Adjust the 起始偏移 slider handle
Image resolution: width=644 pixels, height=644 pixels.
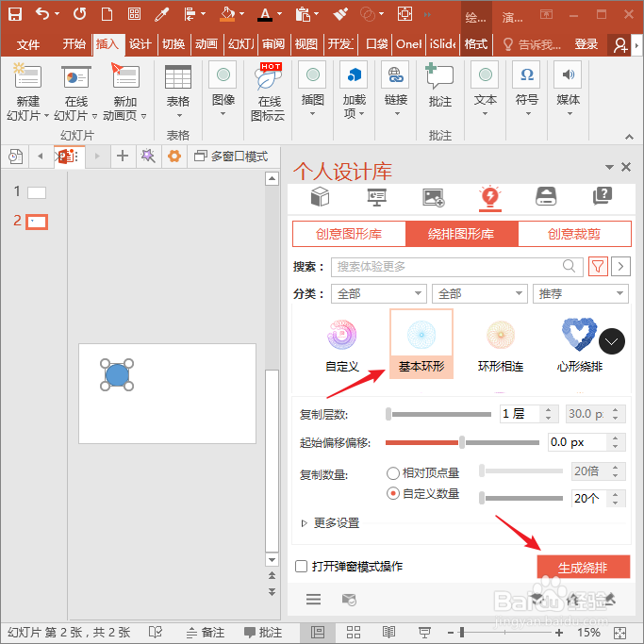462,442
